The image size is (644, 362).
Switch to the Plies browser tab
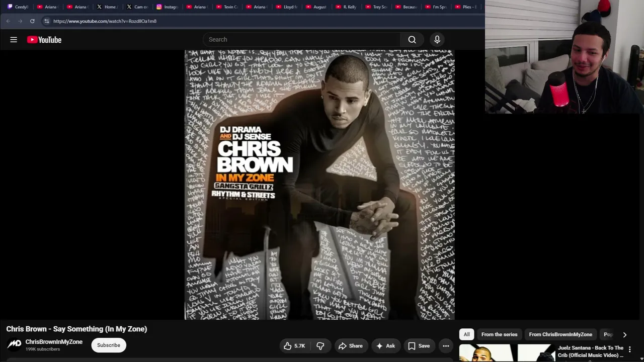465,7
